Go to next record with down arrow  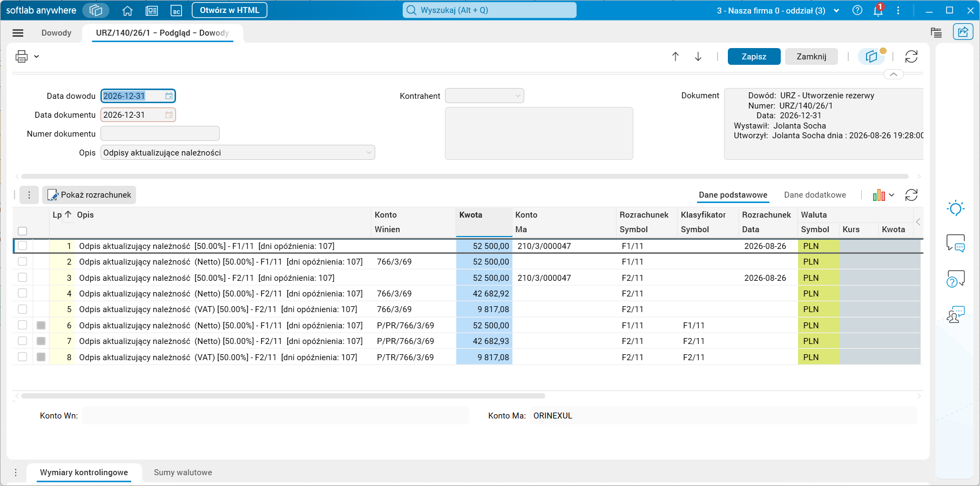pos(698,57)
